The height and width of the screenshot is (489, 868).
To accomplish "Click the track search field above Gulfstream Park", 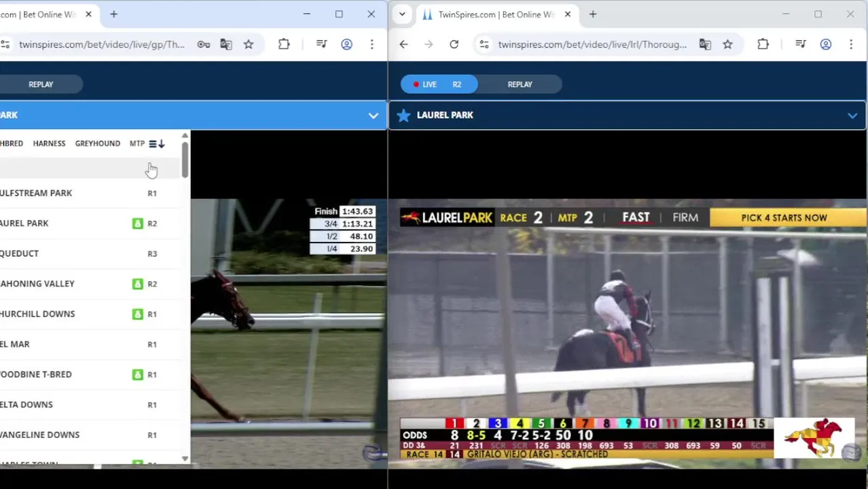I will click(x=88, y=168).
